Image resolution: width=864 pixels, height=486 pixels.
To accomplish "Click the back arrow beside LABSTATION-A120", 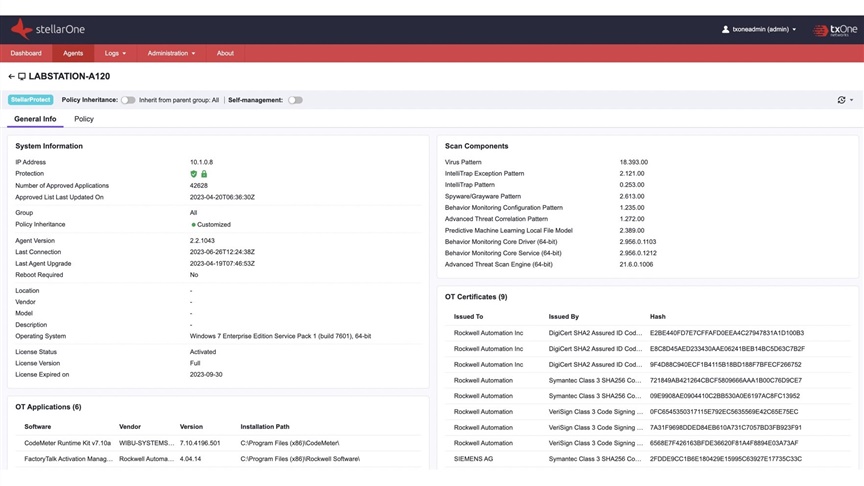I will (12, 77).
